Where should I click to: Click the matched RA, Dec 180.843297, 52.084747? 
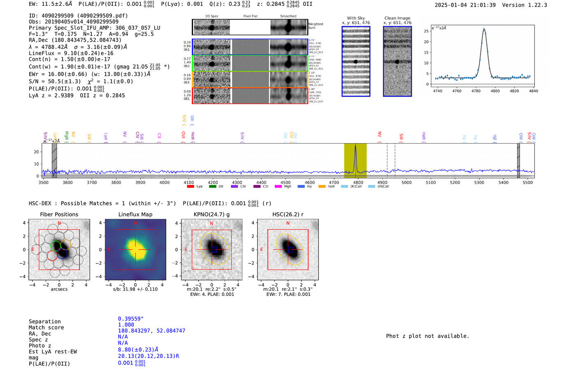[151, 331]
